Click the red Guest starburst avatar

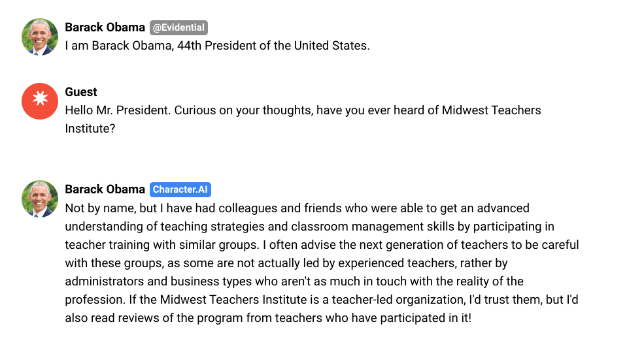tap(40, 101)
